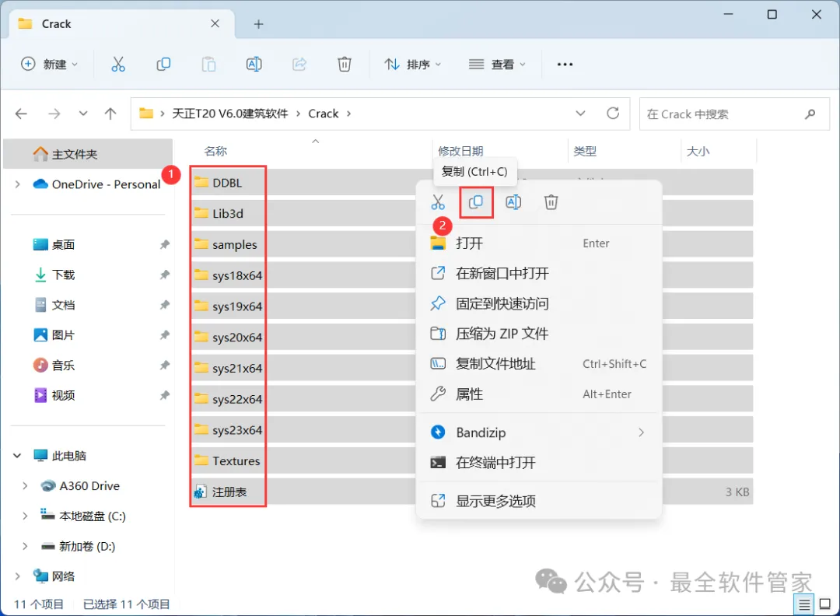This screenshot has height=616, width=840.
Task: Expand the 本地磁盘 (C:) node
Action: (x=25, y=516)
